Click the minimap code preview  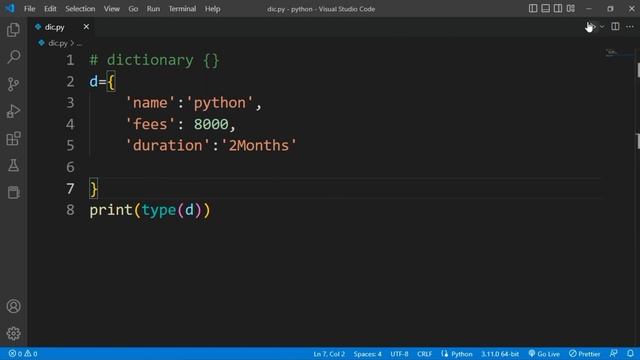(x=611, y=53)
